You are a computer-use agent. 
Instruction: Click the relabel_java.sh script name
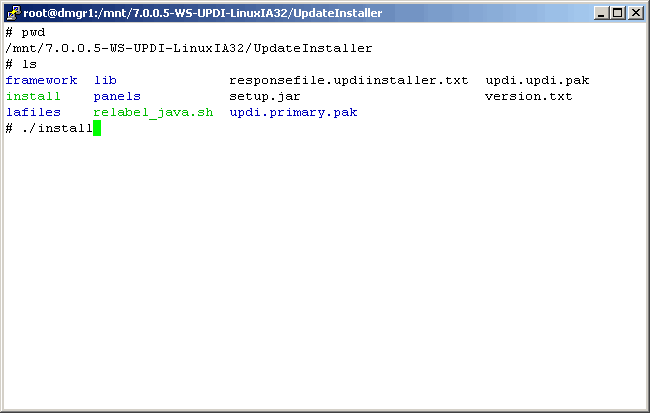153,112
